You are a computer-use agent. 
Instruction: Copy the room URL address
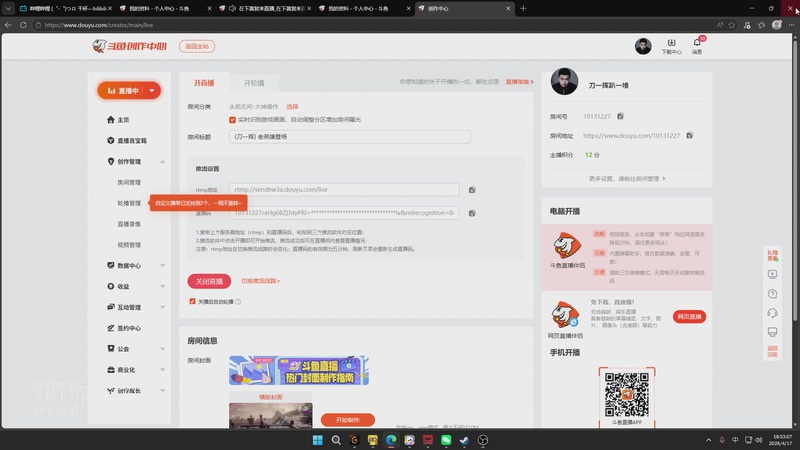point(690,135)
